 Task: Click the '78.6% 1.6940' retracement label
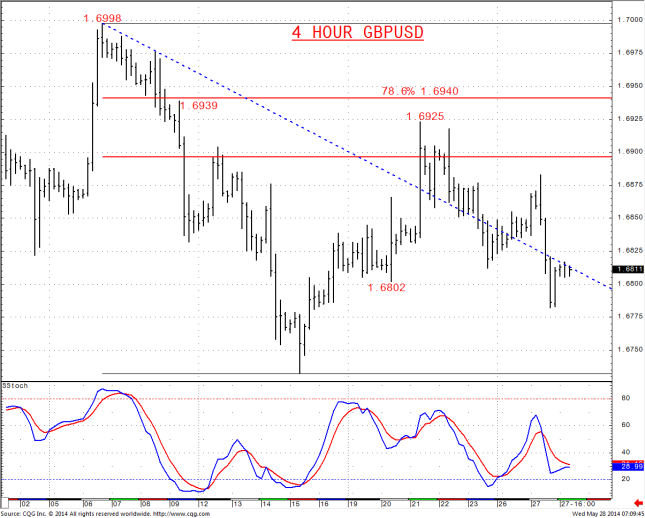(x=420, y=91)
